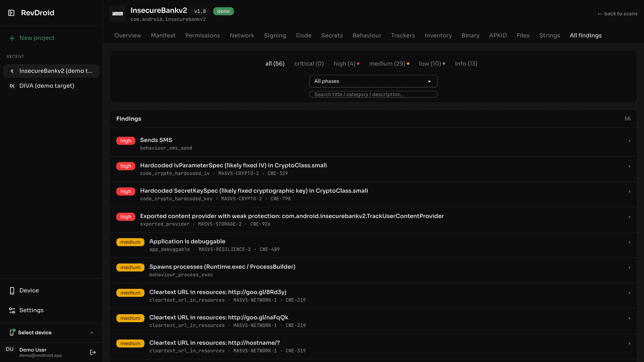Go to the Strings tab
The width and height of the screenshot is (644, 362).
[549, 36]
